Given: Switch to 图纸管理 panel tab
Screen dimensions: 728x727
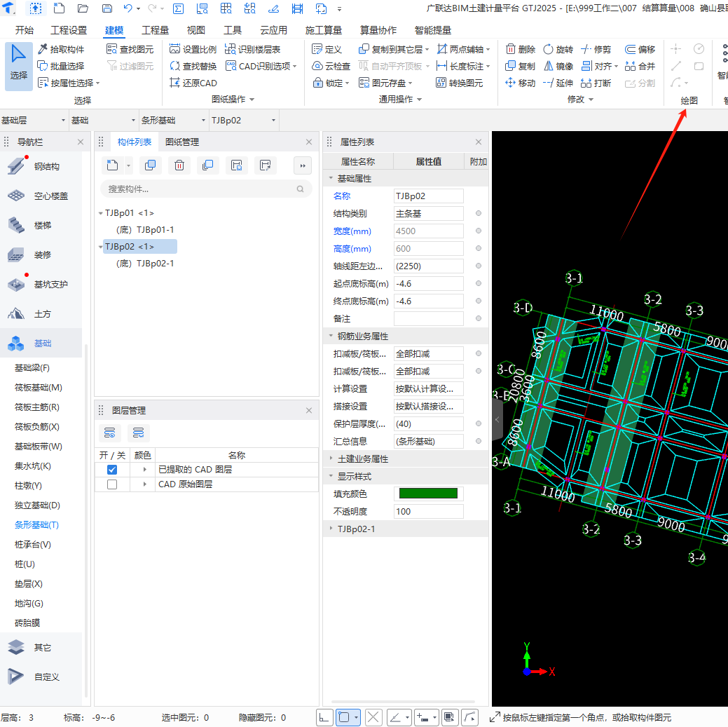Looking at the screenshot, I should click(182, 142).
